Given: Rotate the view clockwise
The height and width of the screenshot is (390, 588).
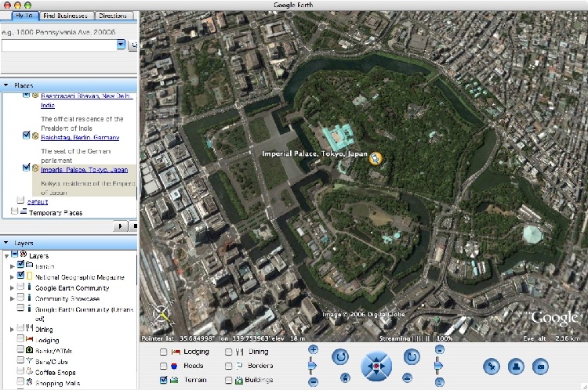Looking at the screenshot, I should 412,357.
